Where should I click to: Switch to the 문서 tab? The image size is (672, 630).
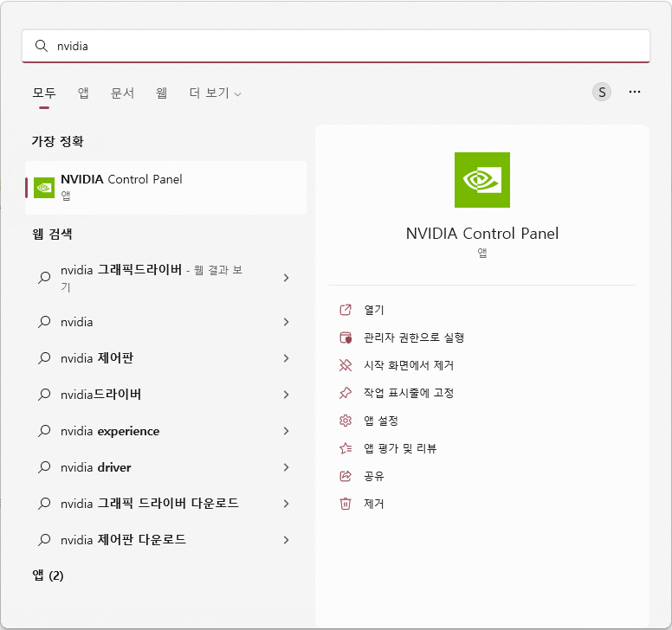pyautogui.click(x=123, y=93)
